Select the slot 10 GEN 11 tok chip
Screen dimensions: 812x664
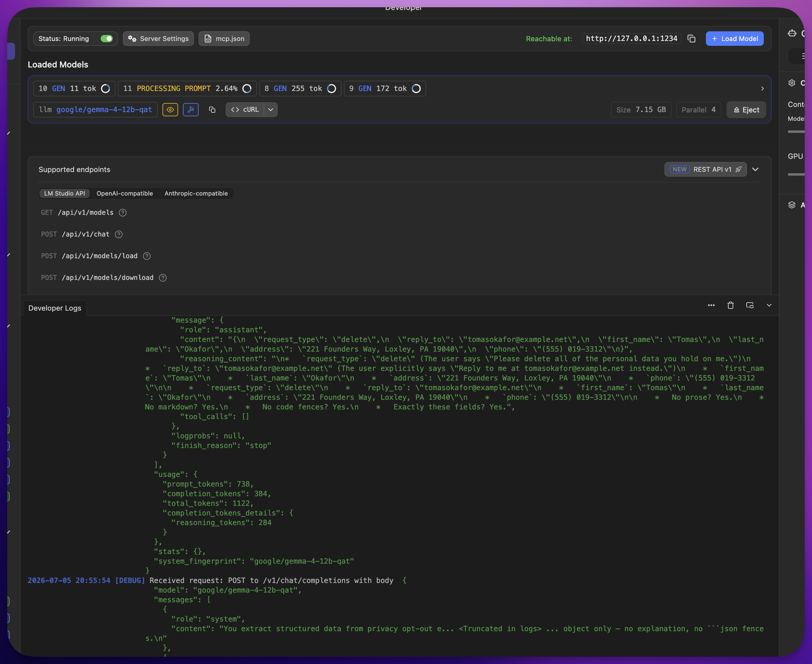[x=74, y=88]
